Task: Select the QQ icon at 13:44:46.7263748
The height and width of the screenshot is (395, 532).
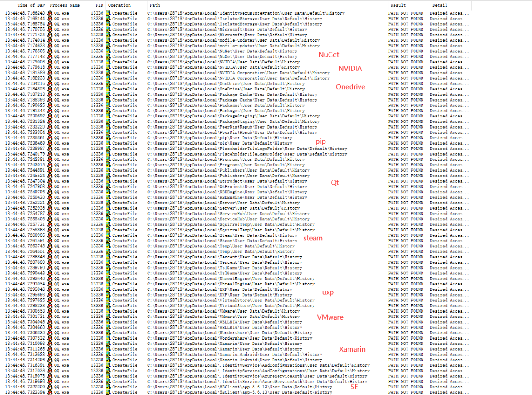Action: 50,246
